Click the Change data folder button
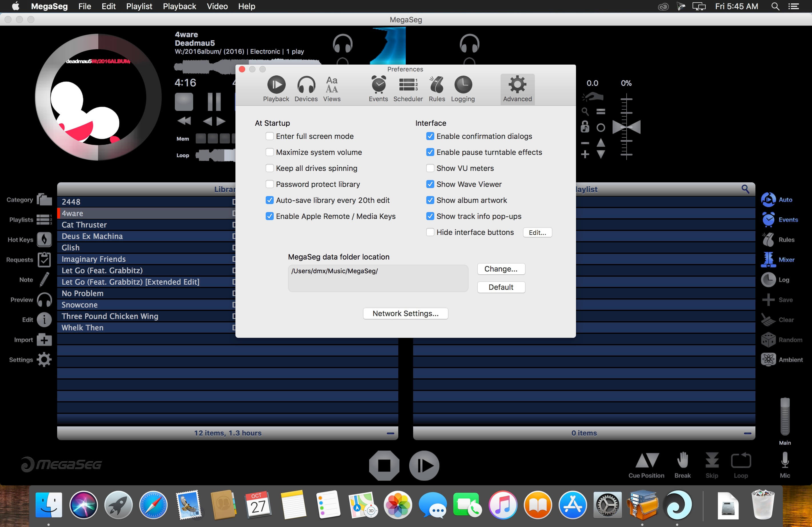The image size is (812, 527). 501,269
